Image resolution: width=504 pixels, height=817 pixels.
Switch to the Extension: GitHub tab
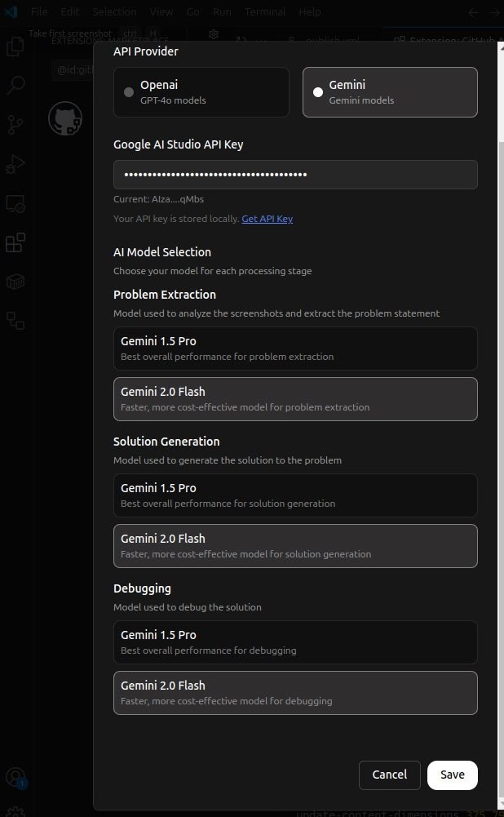[447, 40]
